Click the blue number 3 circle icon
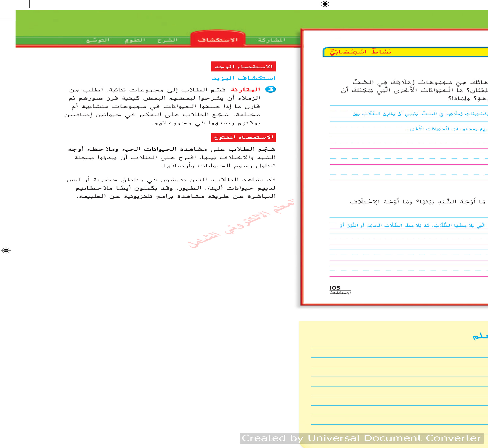The width and height of the screenshot is (488, 448). (270, 89)
